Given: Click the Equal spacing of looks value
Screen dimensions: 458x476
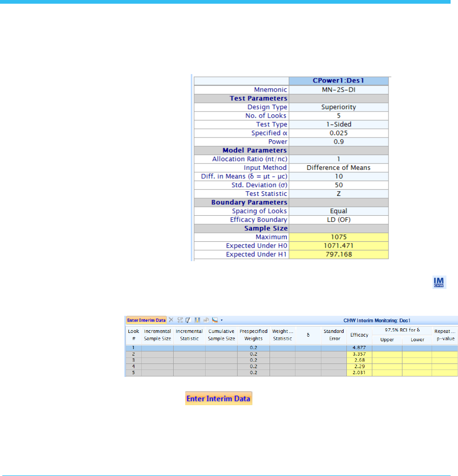Looking at the screenshot, I should pyautogui.click(x=339, y=211).
